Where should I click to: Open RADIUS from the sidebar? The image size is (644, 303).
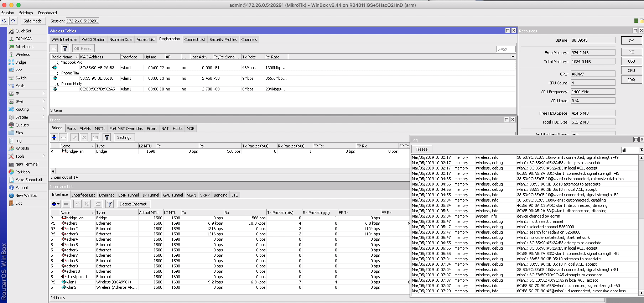[x=22, y=148]
